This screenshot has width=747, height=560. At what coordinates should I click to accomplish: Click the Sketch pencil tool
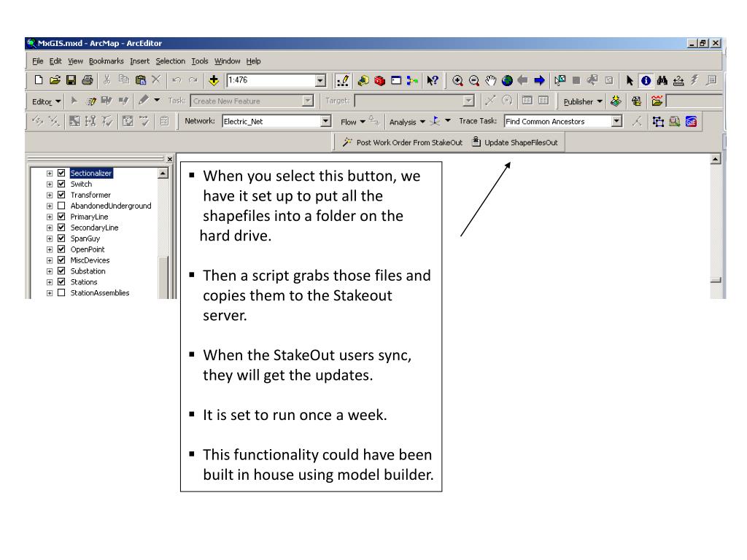pyautogui.click(x=144, y=101)
